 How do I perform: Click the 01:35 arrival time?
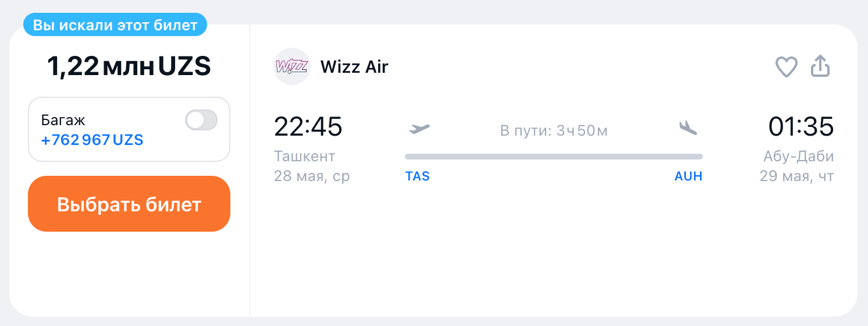pos(801,127)
